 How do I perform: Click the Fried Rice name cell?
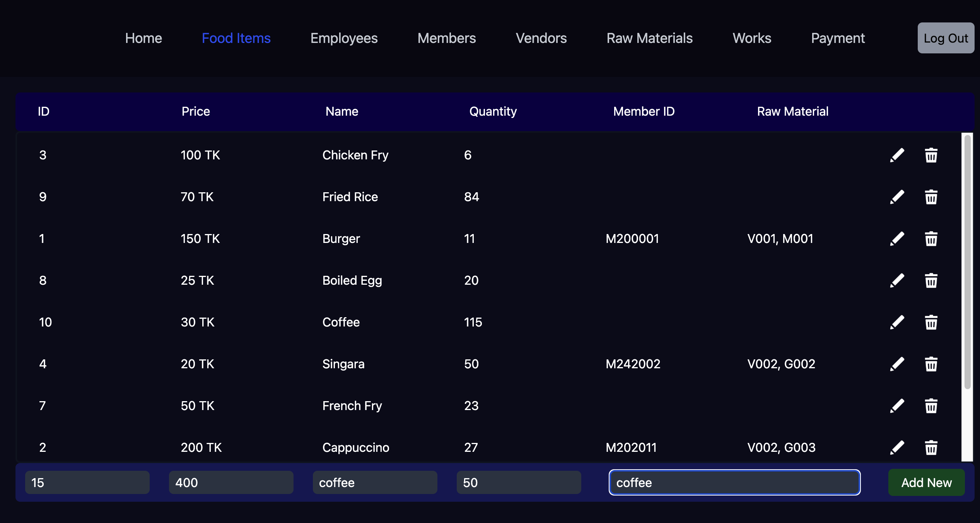[x=350, y=197]
